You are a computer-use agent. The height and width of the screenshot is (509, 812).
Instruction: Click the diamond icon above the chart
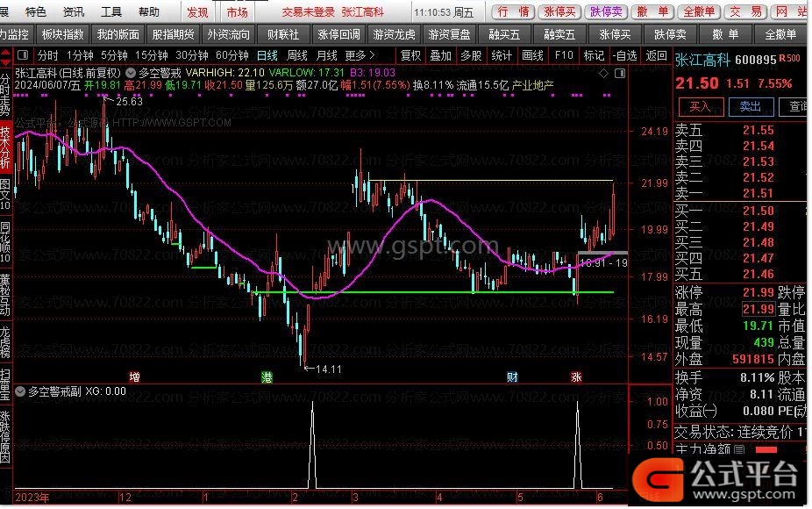click(603, 74)
